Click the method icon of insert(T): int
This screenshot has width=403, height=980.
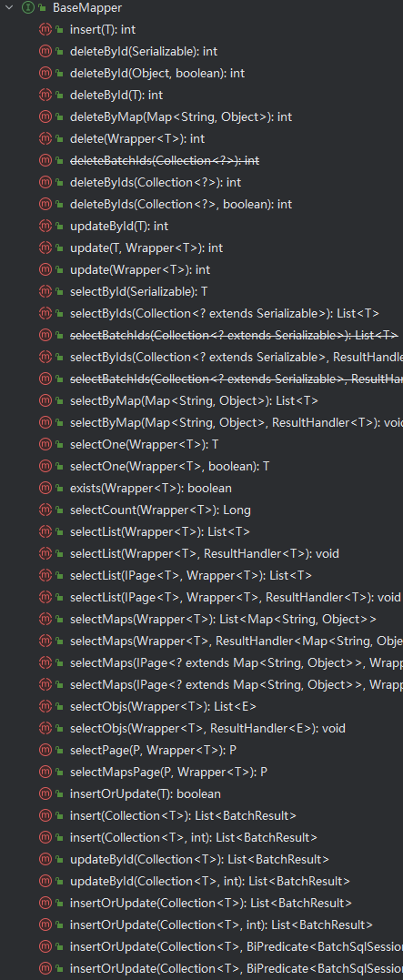45,29
